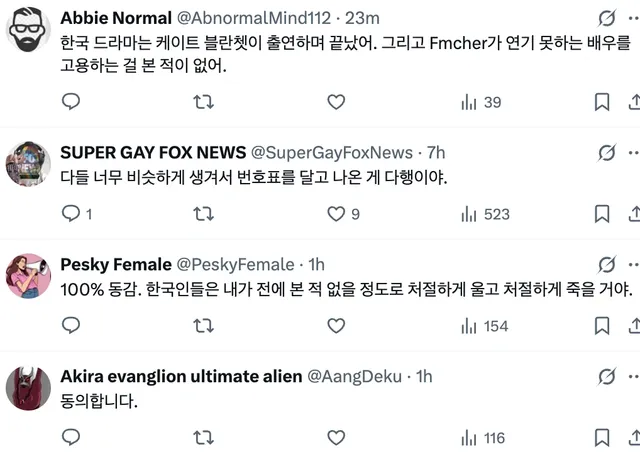
Task: Reply to Akira evanglion ultimate alien
Action: [x=70, y=437]
